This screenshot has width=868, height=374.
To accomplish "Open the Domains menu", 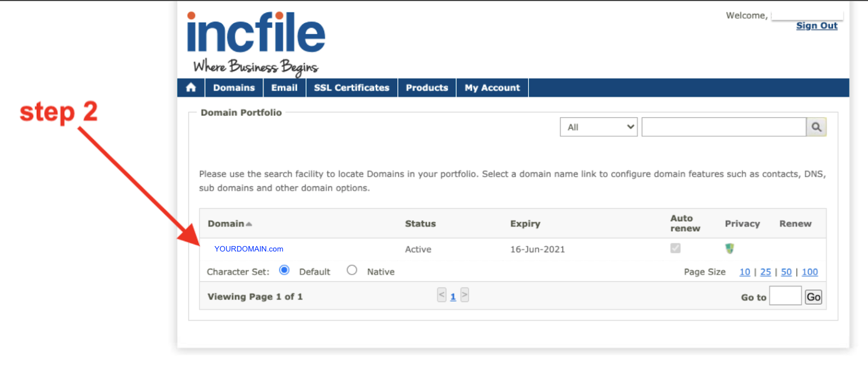I will coord(234,87).
